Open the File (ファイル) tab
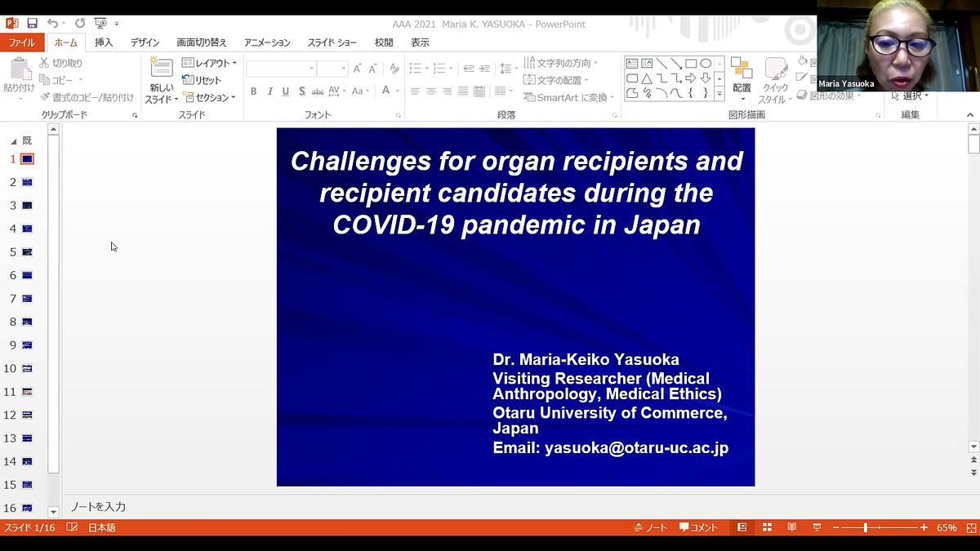980x551 pixels. [x=22, y=42]
